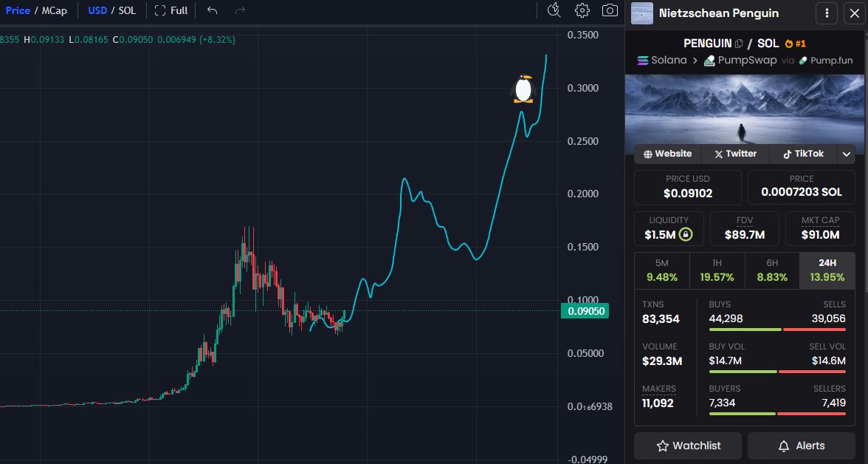Click the MKT CAP $91.0M box
Viewport: 868px width, 464px height.
pos(821,228)
